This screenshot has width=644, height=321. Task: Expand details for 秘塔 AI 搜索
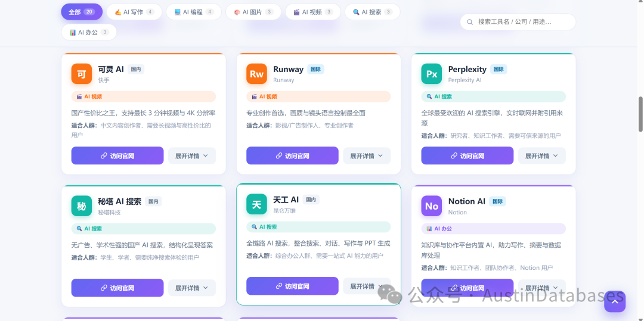(x=192, y=288)
